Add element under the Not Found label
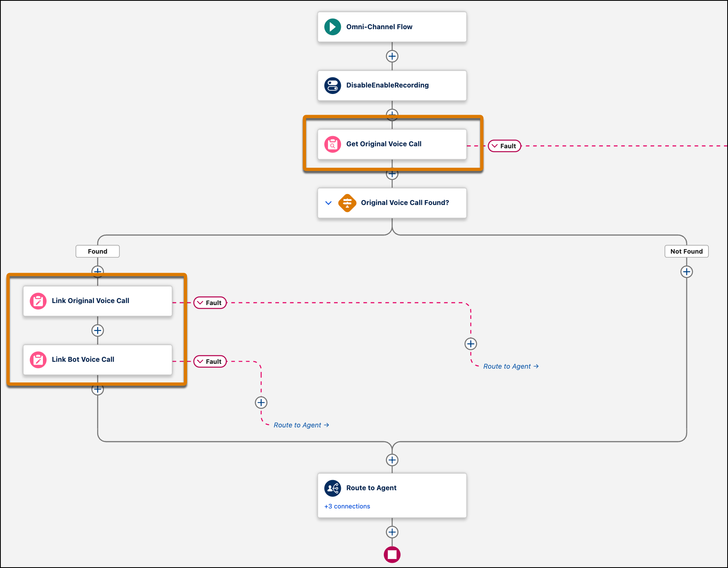The image size is (728, 568). pos(687,272)
